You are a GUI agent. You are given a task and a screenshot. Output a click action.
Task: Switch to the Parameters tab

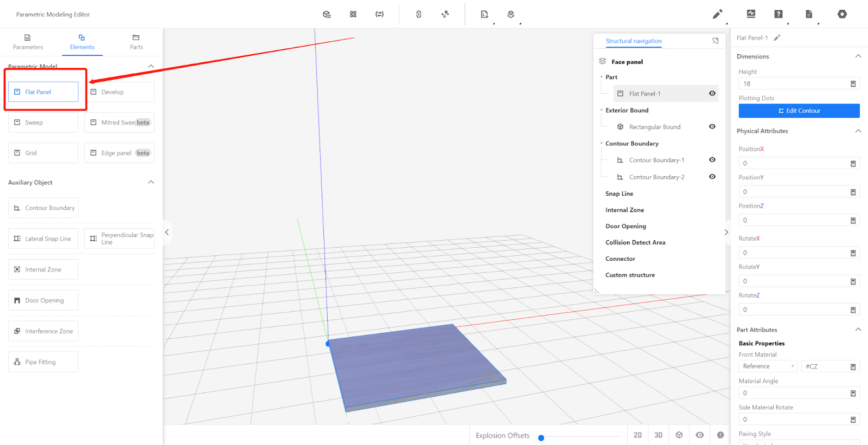[28, 42]
